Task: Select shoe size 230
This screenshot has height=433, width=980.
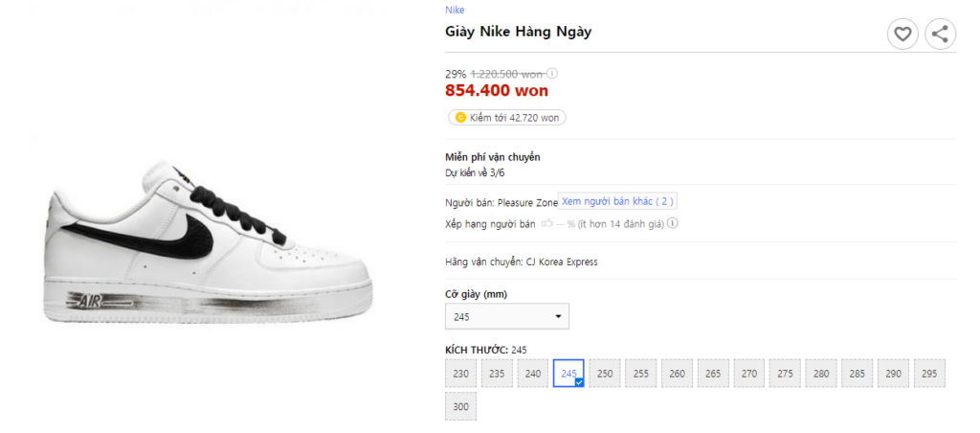Action: point(461,374)
